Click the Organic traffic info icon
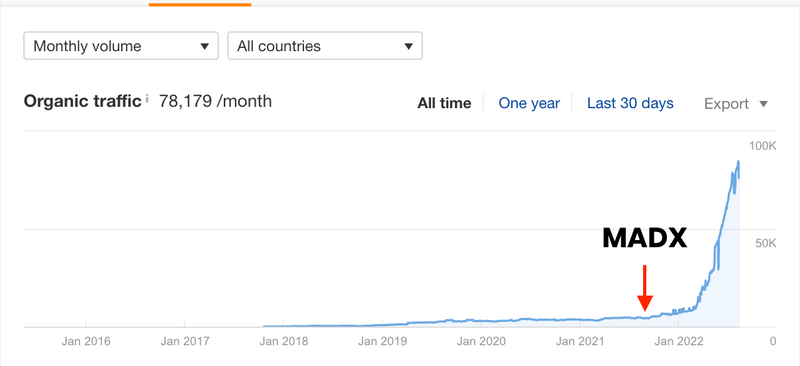Viewport: 800px width, 366px height. [x=147, y=99]
